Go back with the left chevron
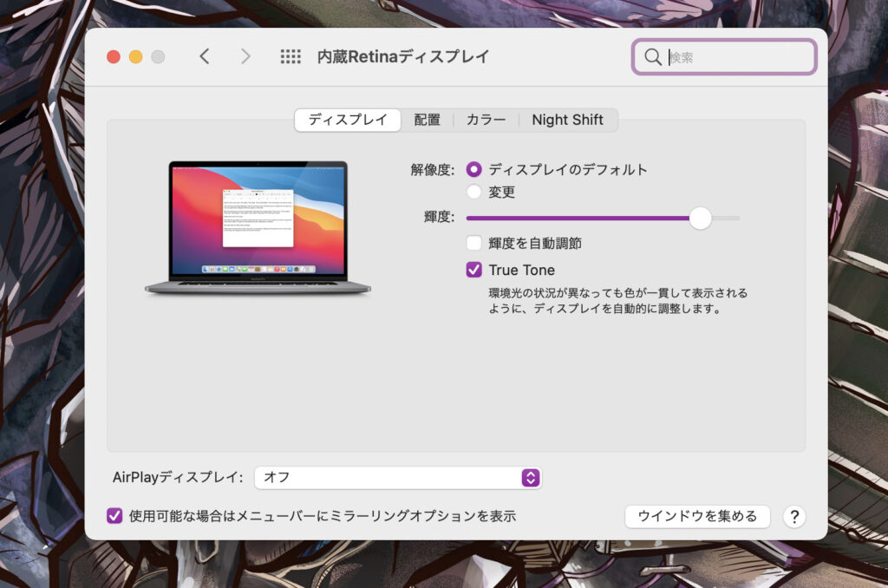The image size is (888, 588). coord(205,56)
